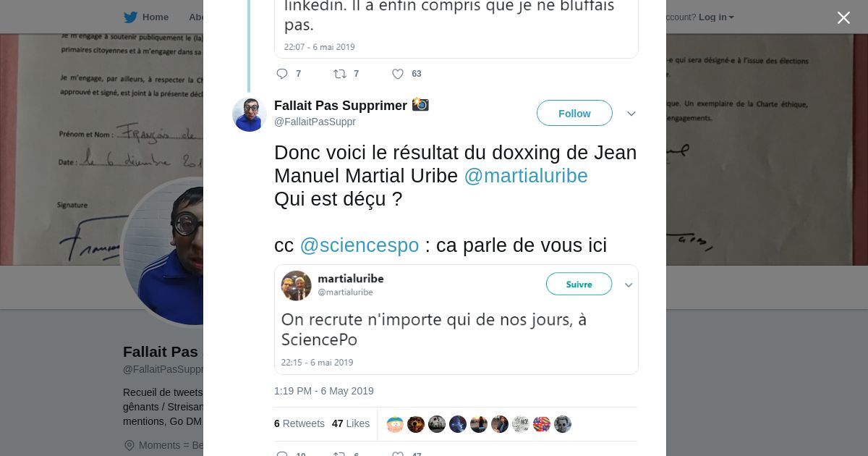Expand chevron next to Suivre button
The width and height of the screenshot is (868, 456).
[629, 285]
